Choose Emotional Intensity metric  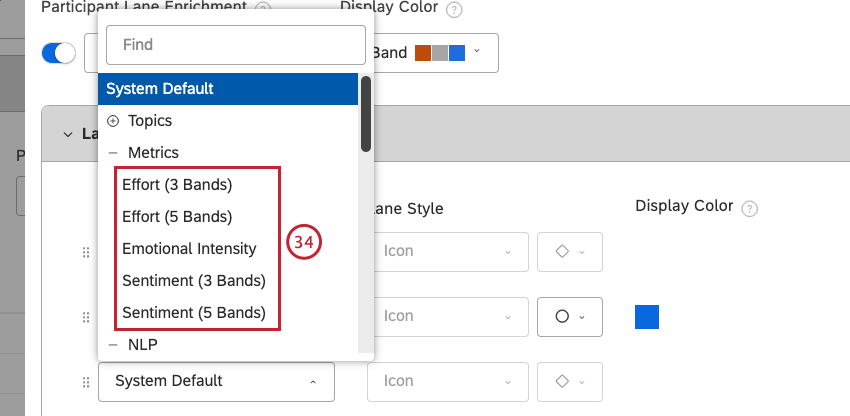tap(189, 249)
